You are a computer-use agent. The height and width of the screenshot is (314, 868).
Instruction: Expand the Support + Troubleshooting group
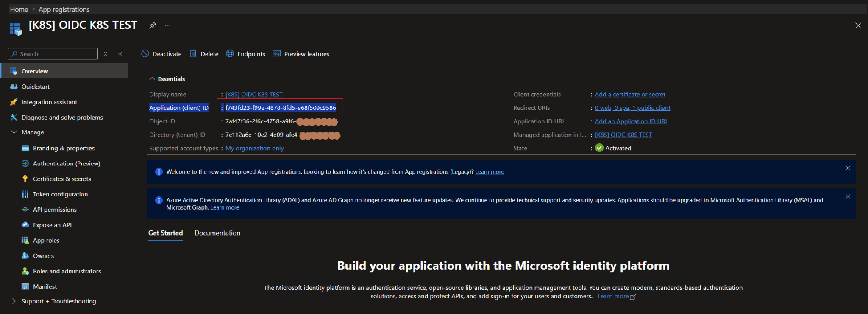click(x=14, y=301)
